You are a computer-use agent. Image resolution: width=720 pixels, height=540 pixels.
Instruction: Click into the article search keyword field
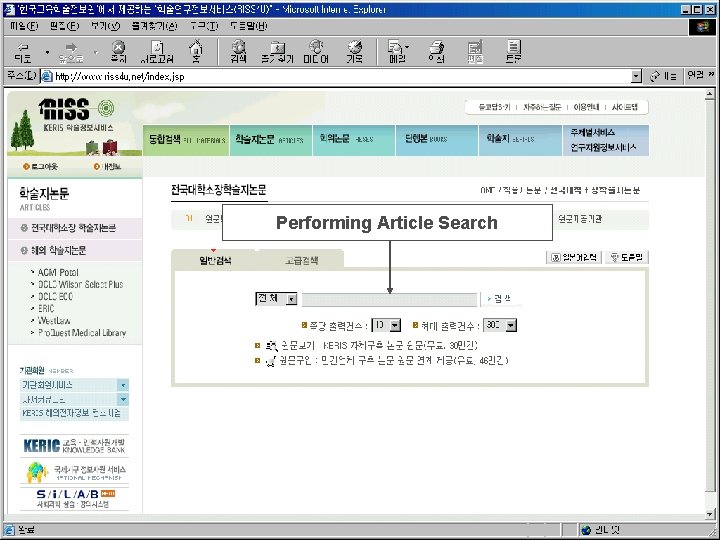[x=389, y=299]
